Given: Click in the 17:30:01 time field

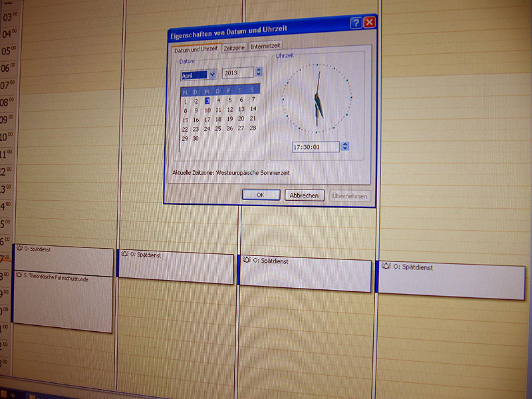Looking at the screenshot, I should pyautogui.click(x=315, y=147).
